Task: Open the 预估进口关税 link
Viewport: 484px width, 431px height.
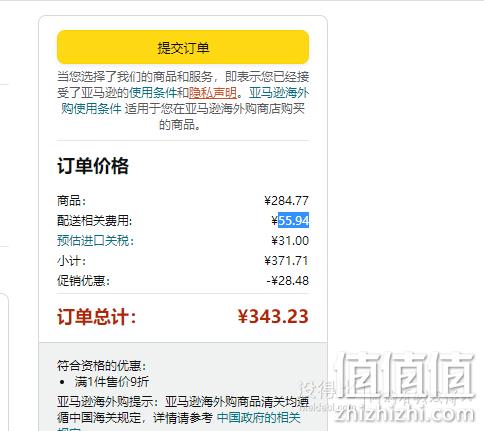Action: point(96,241)
